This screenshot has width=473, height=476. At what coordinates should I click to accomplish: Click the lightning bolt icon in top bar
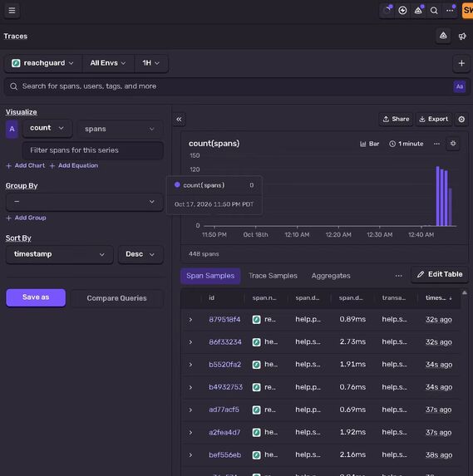coord(402,11)
